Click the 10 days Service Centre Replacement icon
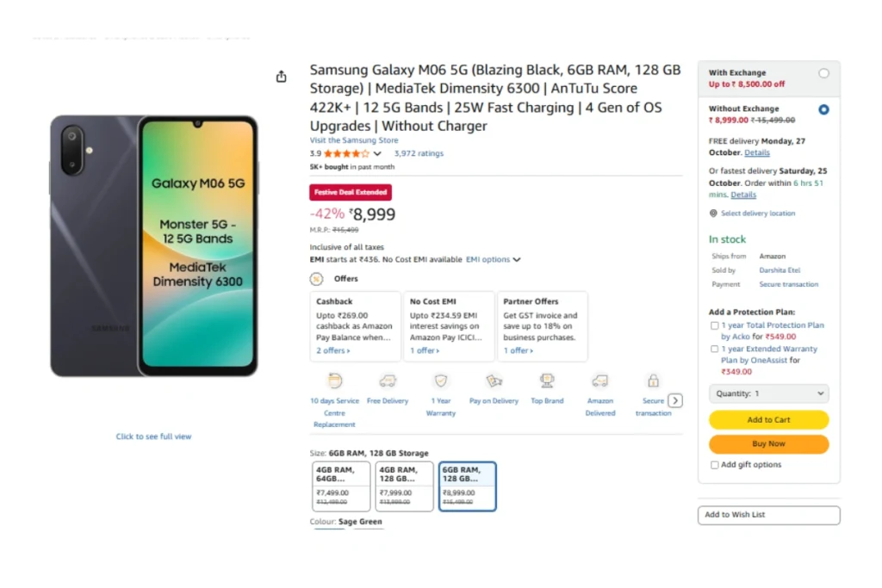 click(x=335, y=381)
